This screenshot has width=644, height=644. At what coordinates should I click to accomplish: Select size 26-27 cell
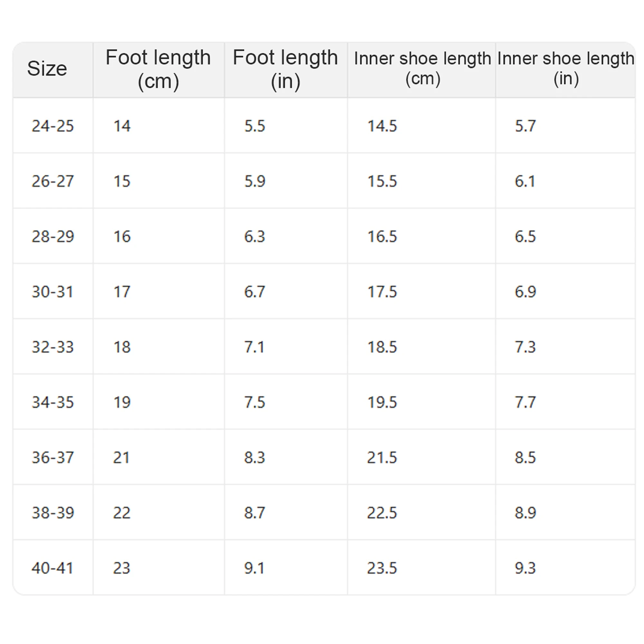53,181
